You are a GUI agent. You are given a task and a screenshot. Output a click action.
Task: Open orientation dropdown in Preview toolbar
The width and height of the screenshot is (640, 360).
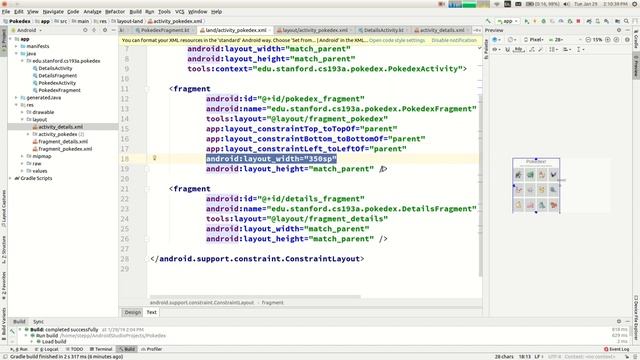[x=511, y=40]
